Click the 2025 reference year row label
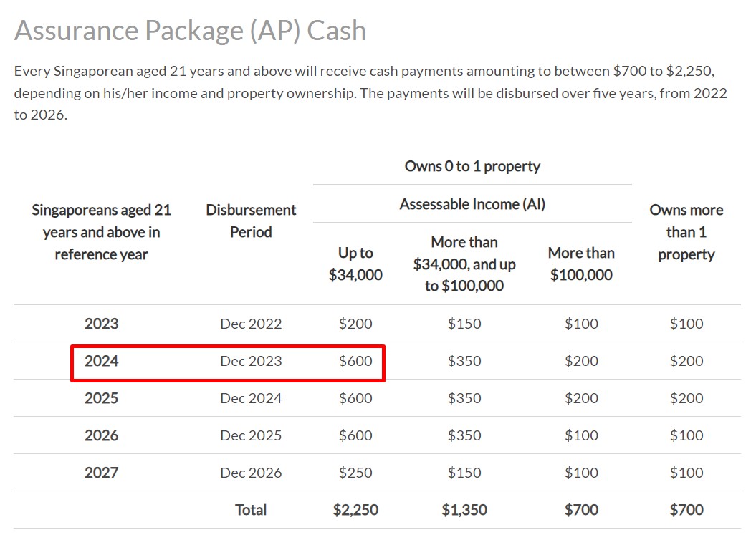This screenshot has width=756, height=545. click(x=101, y=398)
